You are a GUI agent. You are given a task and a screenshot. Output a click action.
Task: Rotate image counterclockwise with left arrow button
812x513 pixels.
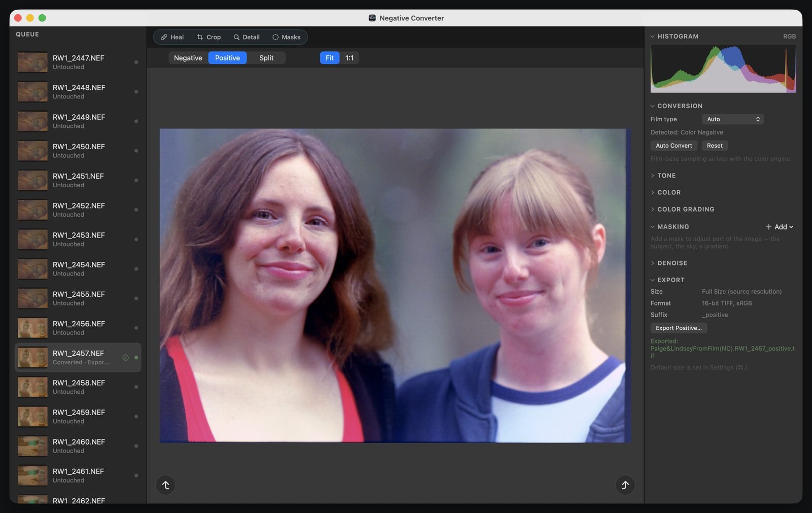[165, 485]
